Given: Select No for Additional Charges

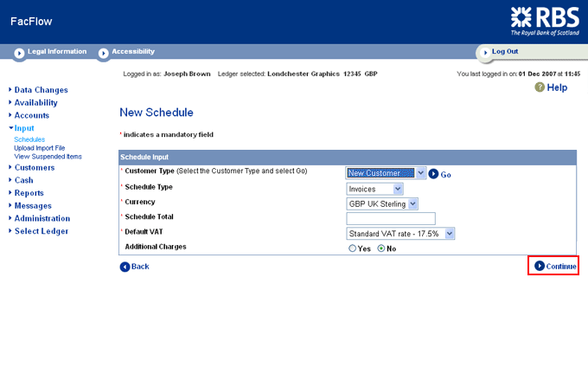Looking at the screenshot, I should point(381,248).
